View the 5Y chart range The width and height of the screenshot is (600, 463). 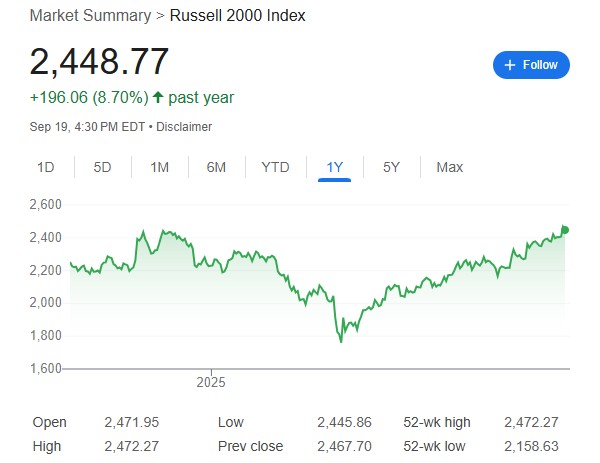click(x=392, y=167)
